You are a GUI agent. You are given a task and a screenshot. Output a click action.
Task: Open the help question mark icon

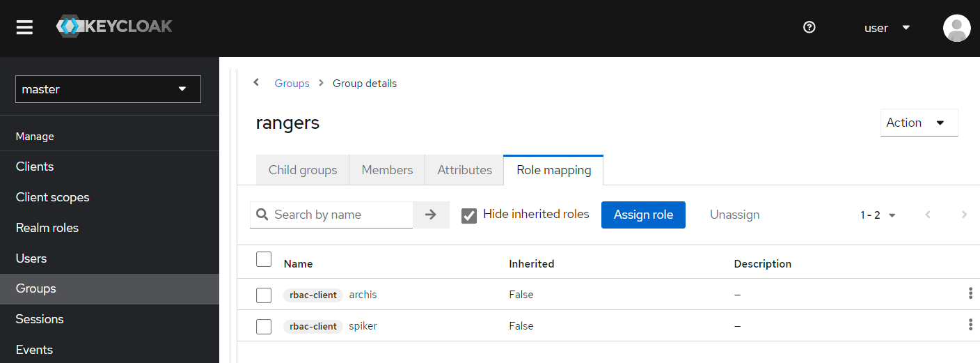pos(809,27)
